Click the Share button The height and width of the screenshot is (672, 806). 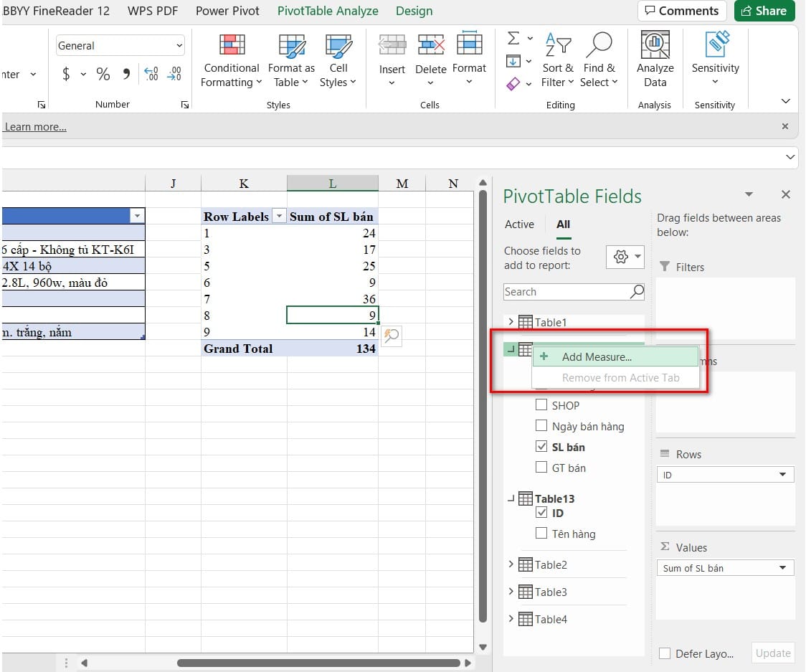[764, 11]
